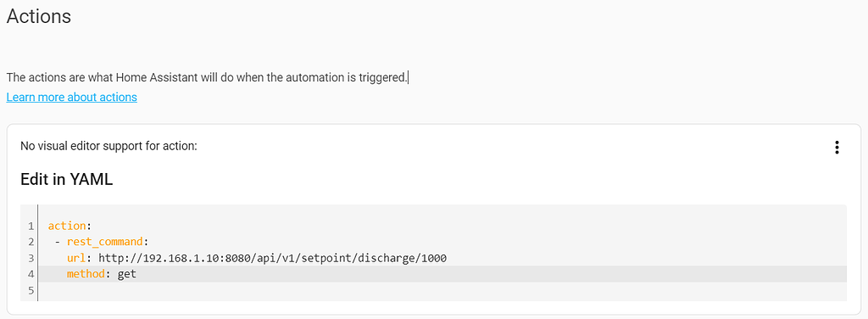This screenshot has width=868, height=319.
Task: Open the action's three-dot overflow menu
Action: (837, 147)
